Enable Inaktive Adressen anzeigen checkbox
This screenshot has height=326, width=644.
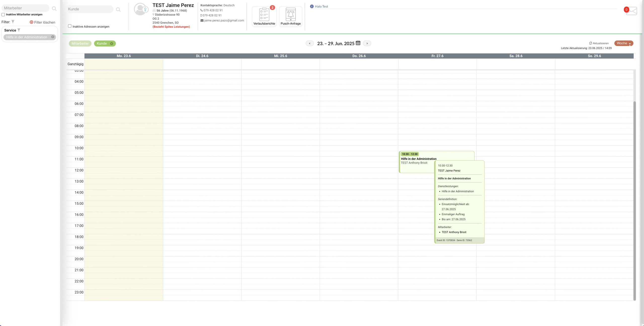coord(70,26)
